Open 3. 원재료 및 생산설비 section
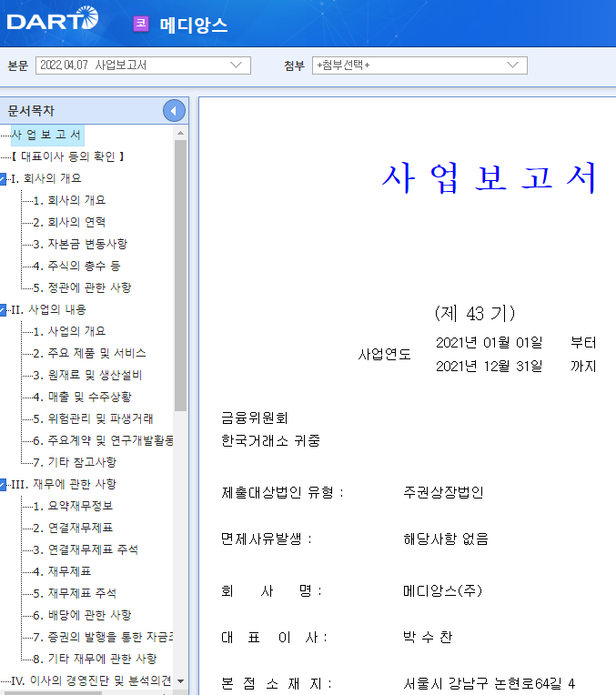 coord(88,375)
